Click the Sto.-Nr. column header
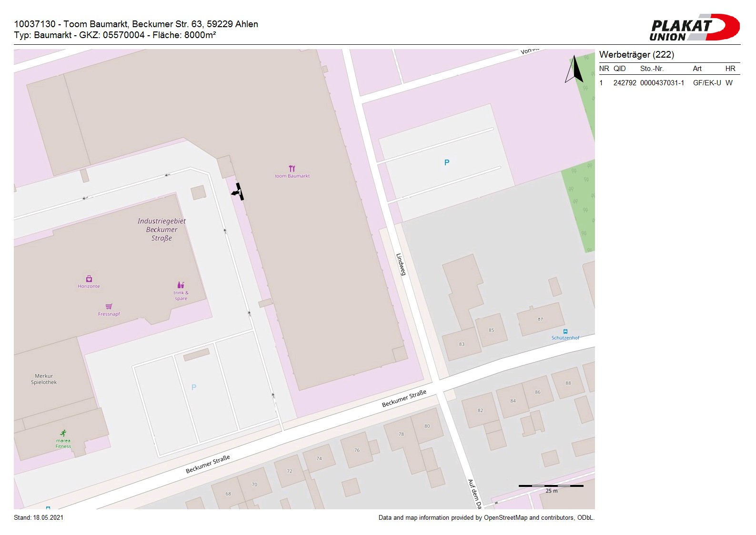The image size is (756, 535). [652, 69]
